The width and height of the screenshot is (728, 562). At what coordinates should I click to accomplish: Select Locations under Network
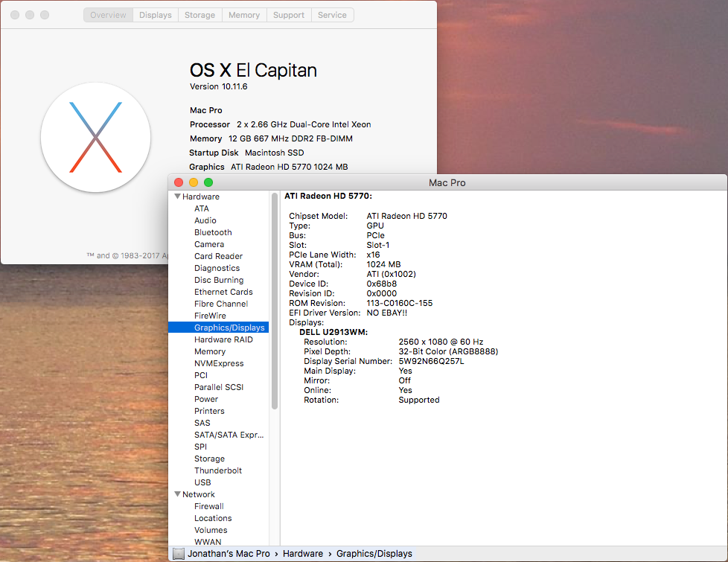click(213, 518)
